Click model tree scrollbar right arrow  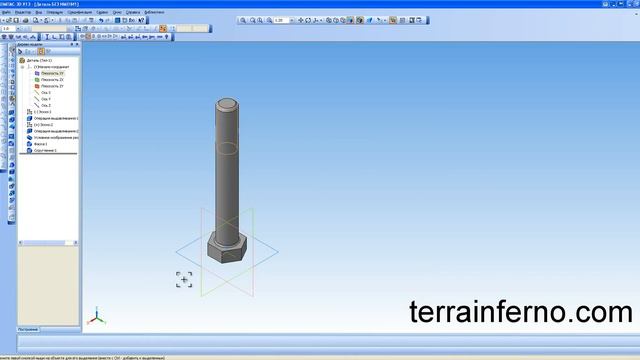(x=76, y=242)
